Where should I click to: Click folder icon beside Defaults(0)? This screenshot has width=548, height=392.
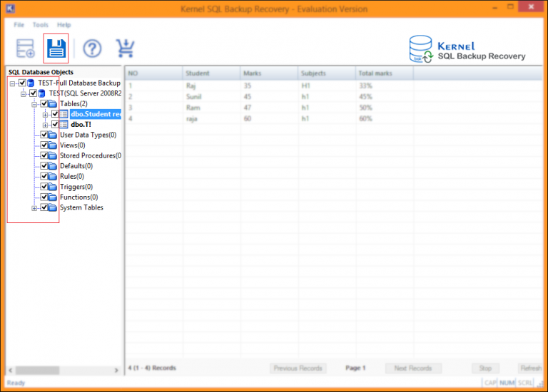pos(53,166)
